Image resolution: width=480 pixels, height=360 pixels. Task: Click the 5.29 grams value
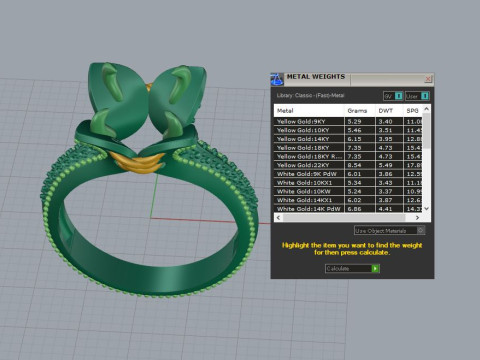(x=354, y=121)
